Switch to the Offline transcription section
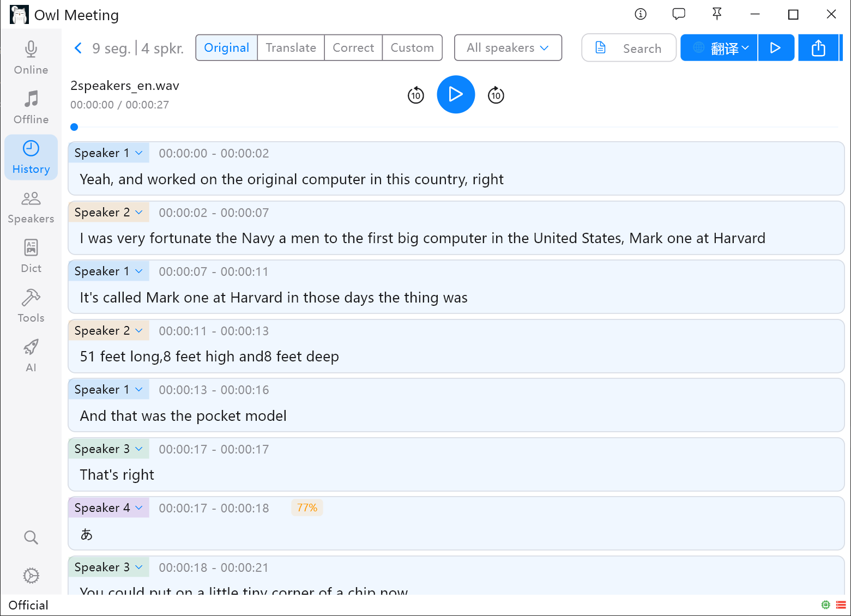The image size is (851, 616). pyautogui.click(x=31, y=106)
